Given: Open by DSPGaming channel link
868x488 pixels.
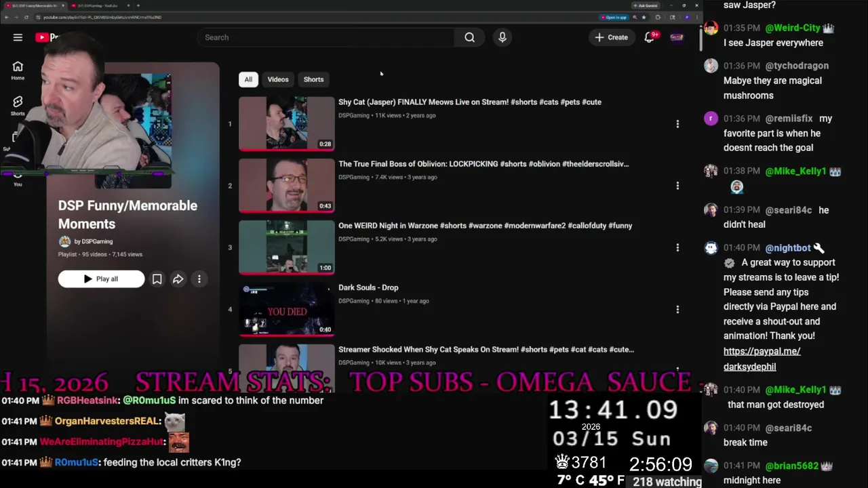Looking at the screenshot, I should click(x=94, y=241).
